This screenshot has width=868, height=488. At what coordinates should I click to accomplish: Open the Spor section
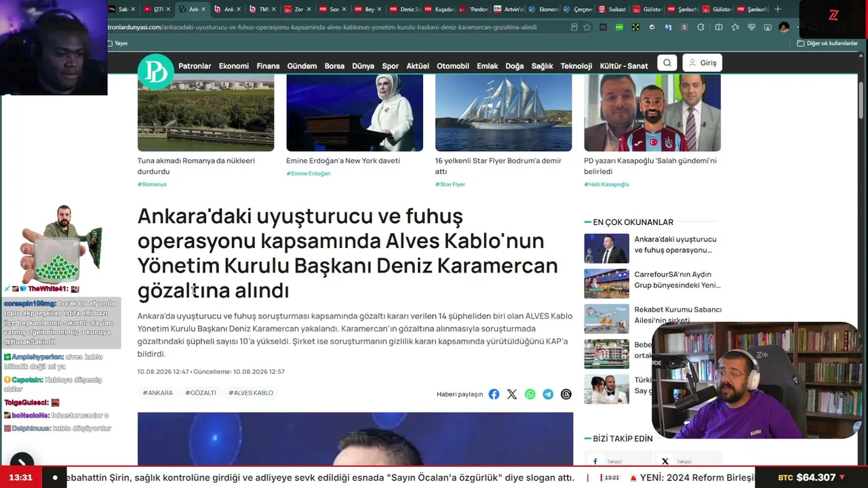click(390, 66)
